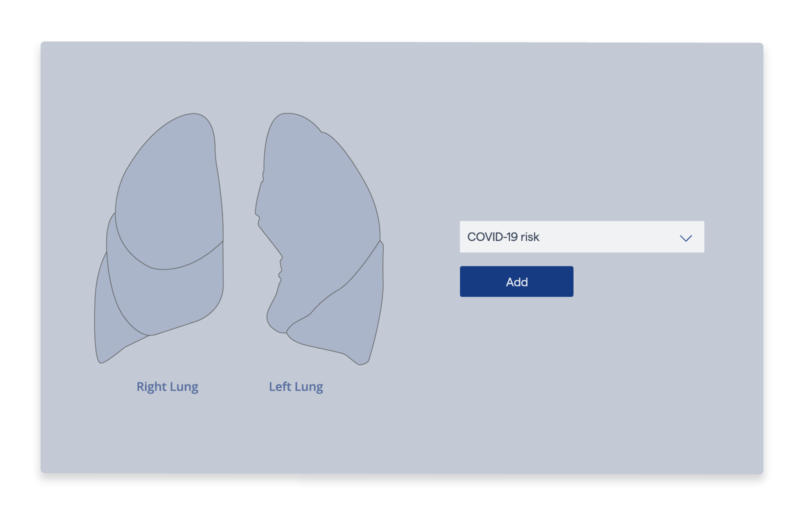Open the COVID-19 risk dropdown
Screen dimensions: 800x517
click(582, 237)
